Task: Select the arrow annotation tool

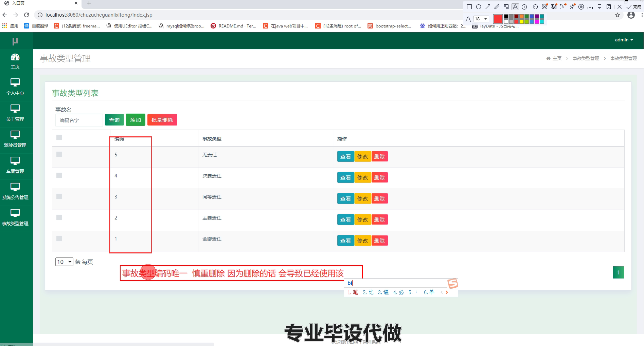Action: tap(488, 7)
